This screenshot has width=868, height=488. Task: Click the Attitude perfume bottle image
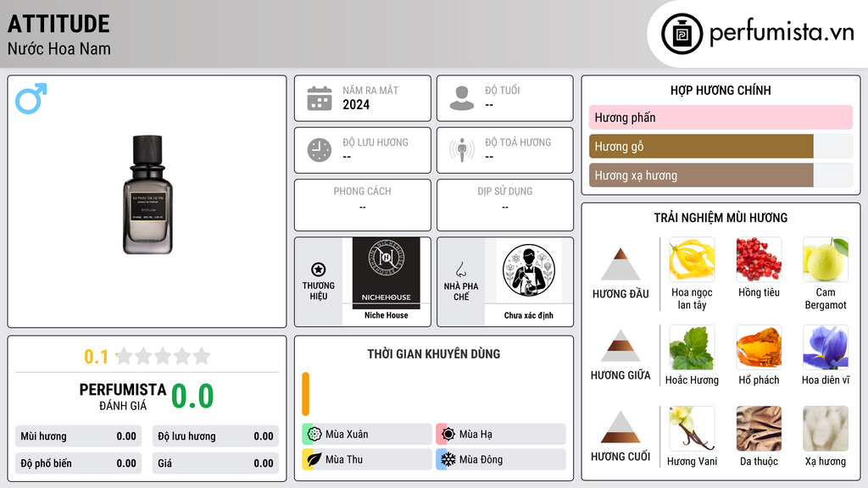tap(147, 195)
